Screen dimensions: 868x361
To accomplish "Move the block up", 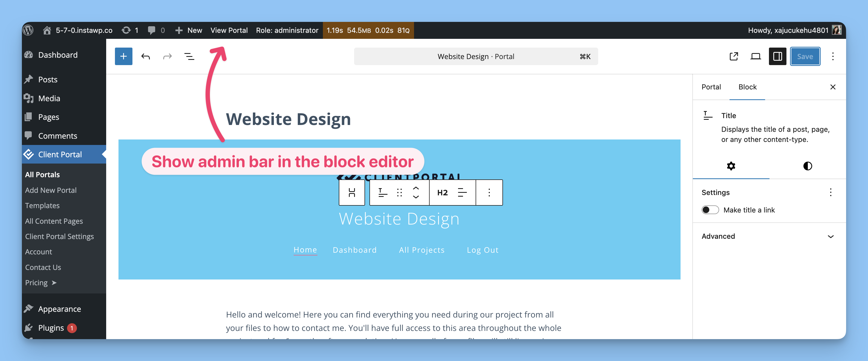I will coord(416,188).
